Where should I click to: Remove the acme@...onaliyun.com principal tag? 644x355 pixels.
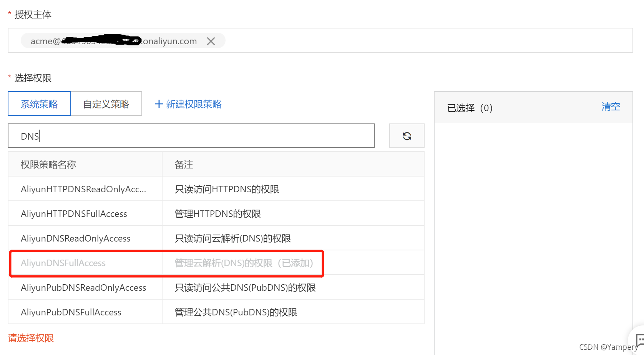point(211,41)
